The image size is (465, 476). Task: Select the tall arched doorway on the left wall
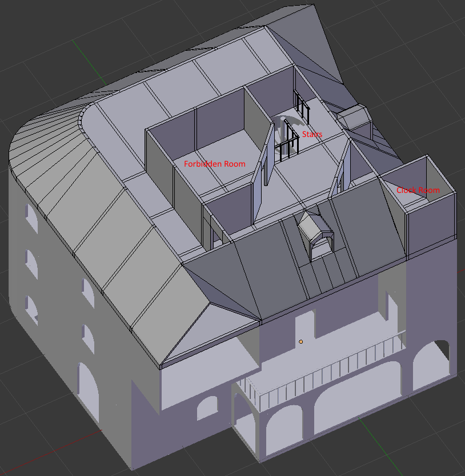click(x=88, y=392)
